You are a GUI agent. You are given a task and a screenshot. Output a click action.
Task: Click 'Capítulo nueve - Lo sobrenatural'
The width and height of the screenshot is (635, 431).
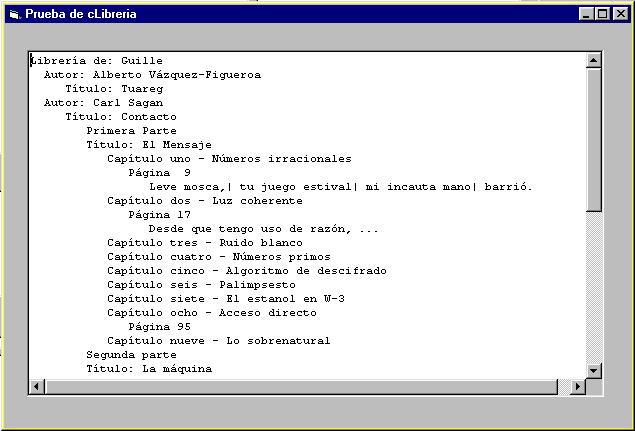click(x=219, y=341)
